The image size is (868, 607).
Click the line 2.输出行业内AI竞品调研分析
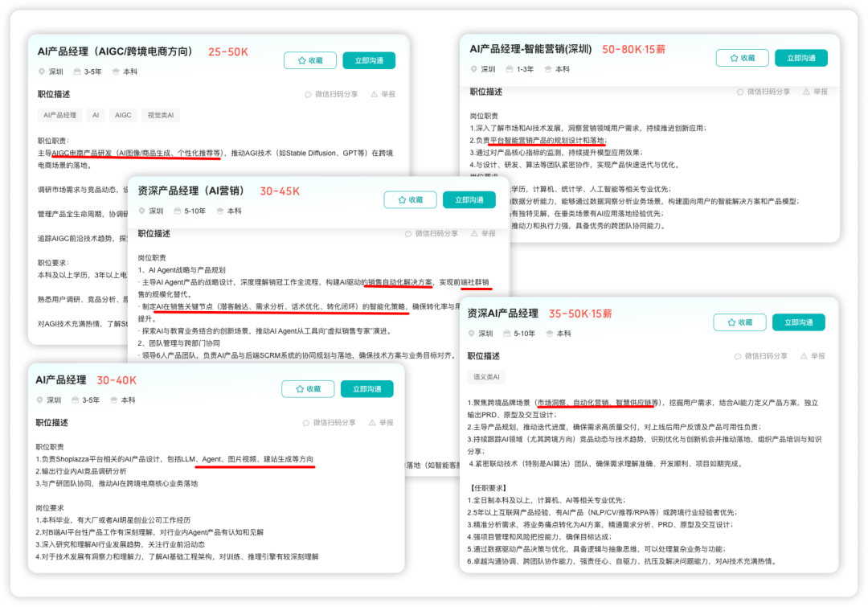[x=81, y=471]
